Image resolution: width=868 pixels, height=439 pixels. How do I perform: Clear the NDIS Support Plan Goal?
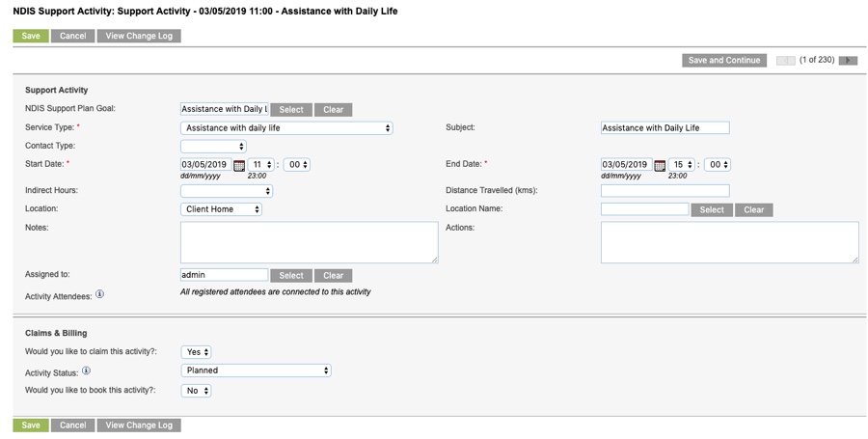pos(334,110)
